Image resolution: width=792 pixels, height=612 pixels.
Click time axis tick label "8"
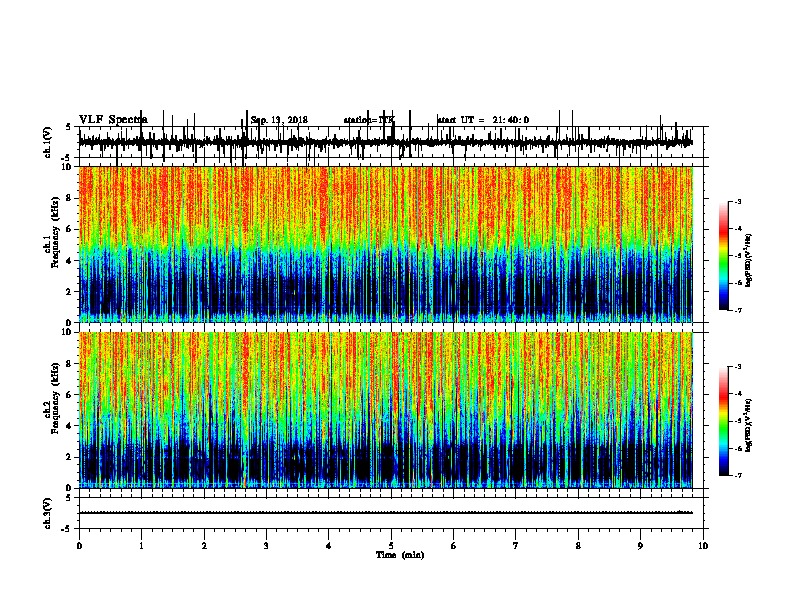click(x=578, y=546)
